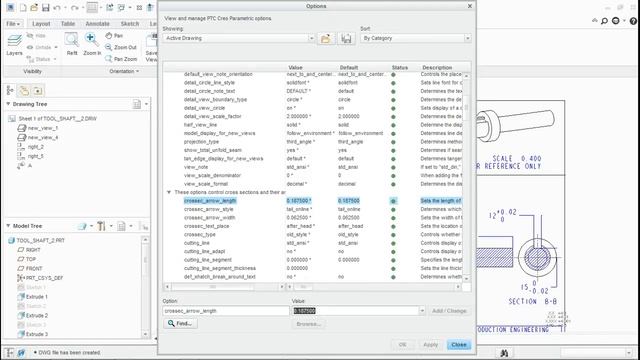
Task: Select the view_scale_format option row
Action: point(313,184)
